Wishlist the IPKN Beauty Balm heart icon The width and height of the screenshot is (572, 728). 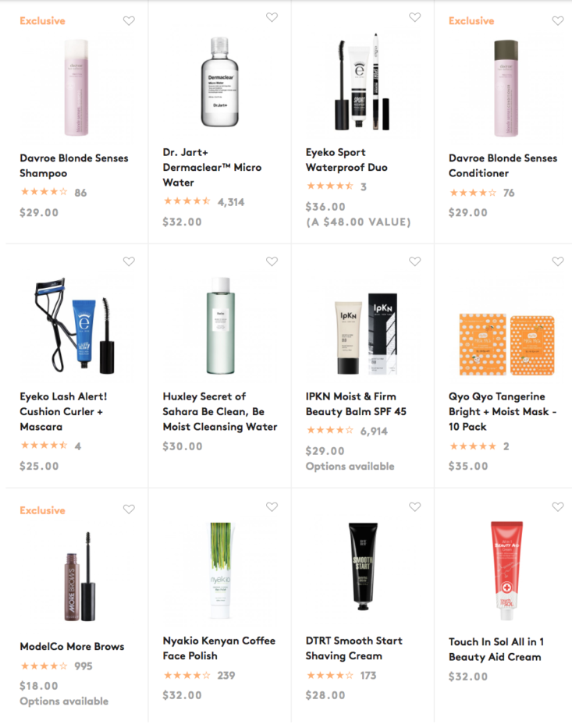414,261
